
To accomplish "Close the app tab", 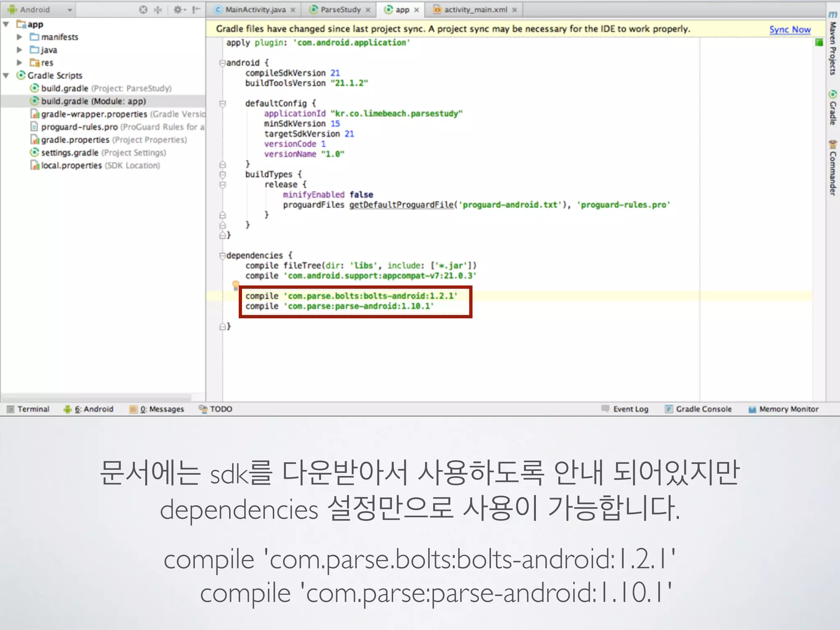I will click(417, 10).
